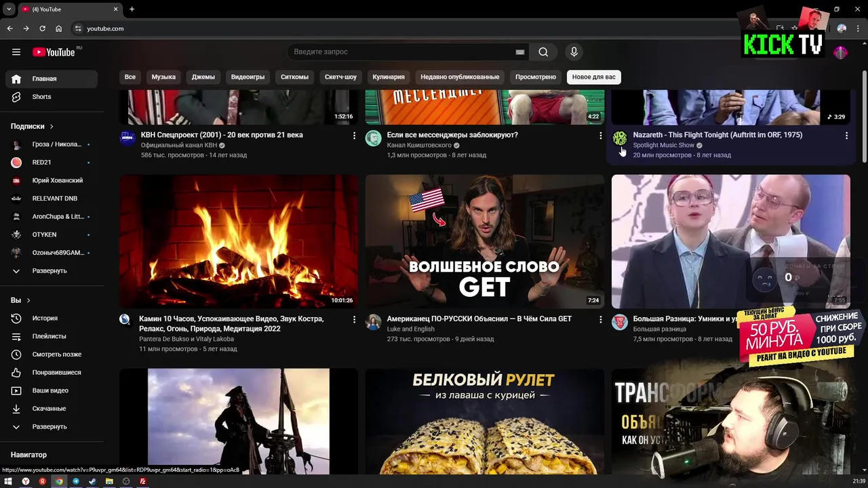The width and height of the screenshot is (868, 488).
Task: Open the on-screen keyboard in search box
Action: coord(520,52)
